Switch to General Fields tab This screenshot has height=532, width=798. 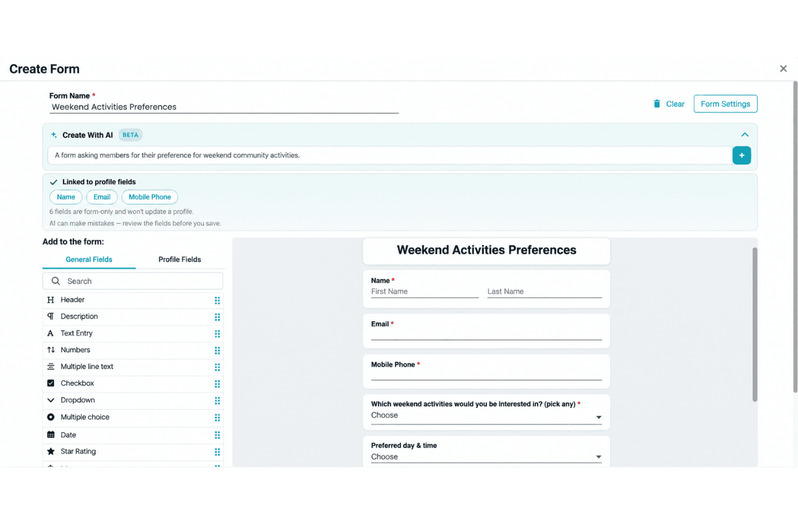coord(89,259)
